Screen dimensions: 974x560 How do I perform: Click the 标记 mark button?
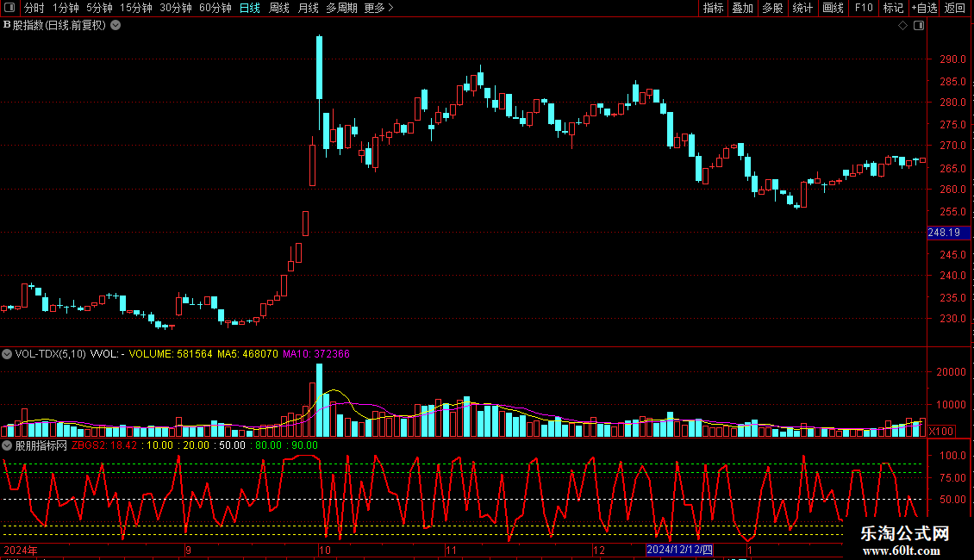point(893,8)
